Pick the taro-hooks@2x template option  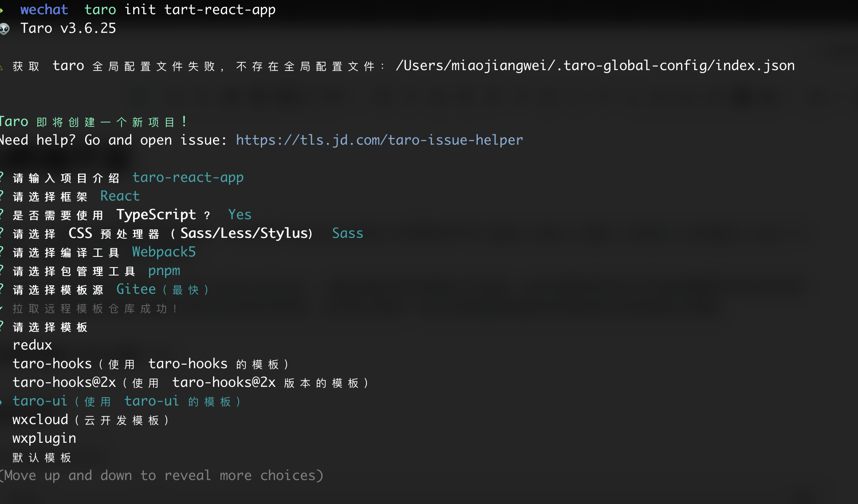191,382
